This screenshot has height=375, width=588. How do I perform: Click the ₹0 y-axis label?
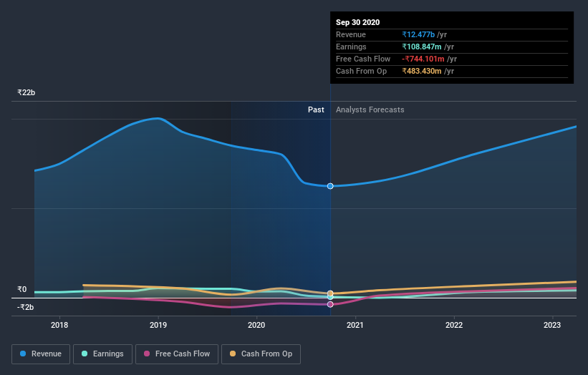[x=22, y=289]
